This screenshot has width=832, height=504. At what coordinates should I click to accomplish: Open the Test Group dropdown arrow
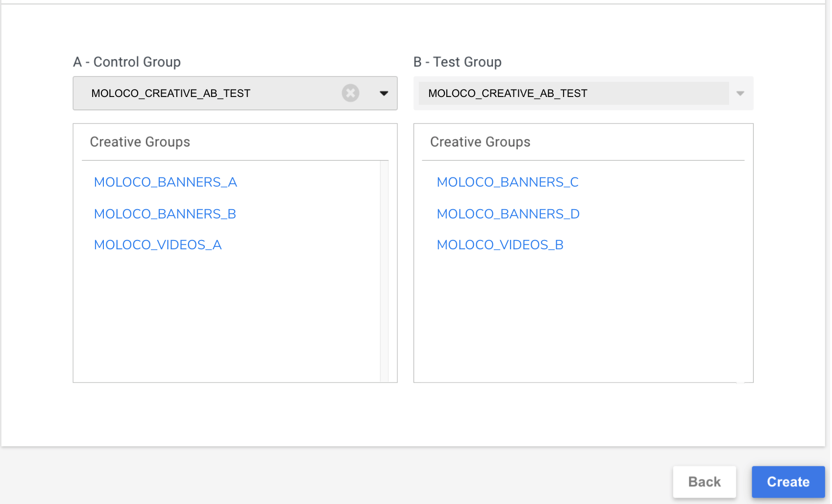[740, 93]
